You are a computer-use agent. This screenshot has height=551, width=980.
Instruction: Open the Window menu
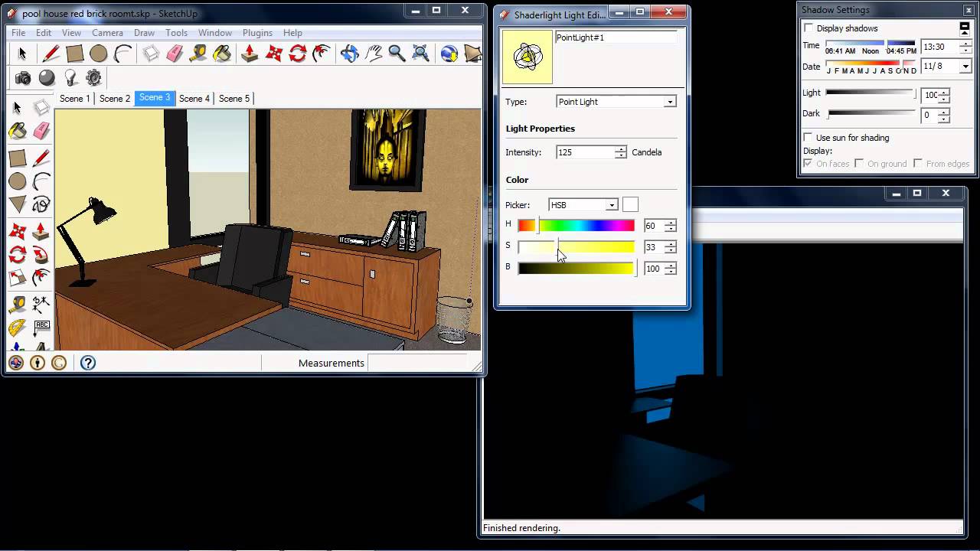215,33
